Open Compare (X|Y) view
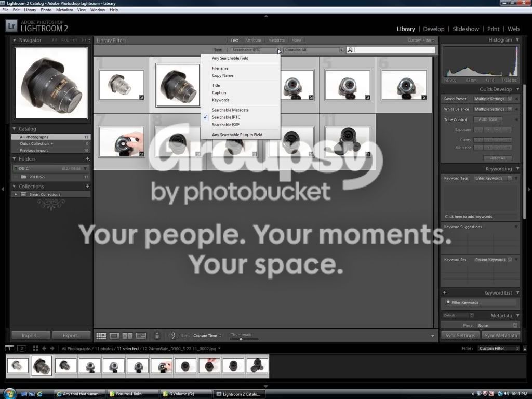The image size is (532, 399). (x=128, y=336)
